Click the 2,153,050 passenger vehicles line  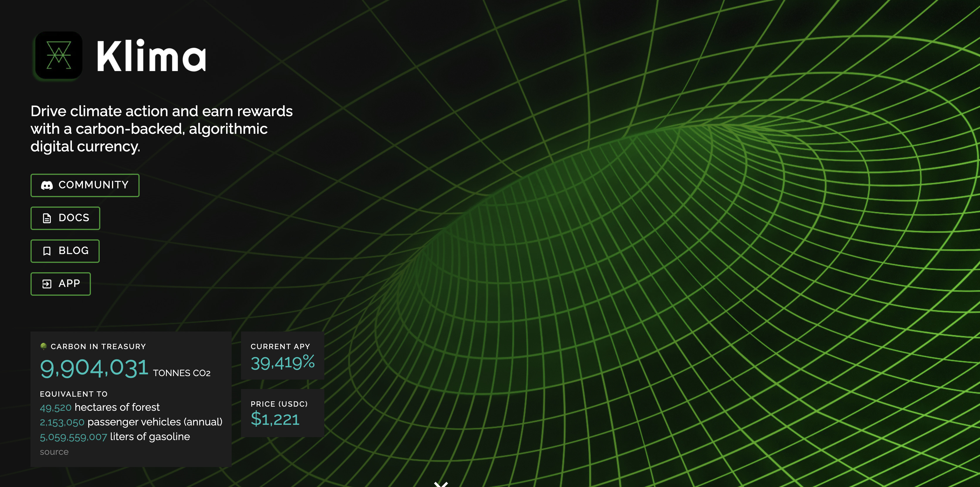click(x=131, y=422)
